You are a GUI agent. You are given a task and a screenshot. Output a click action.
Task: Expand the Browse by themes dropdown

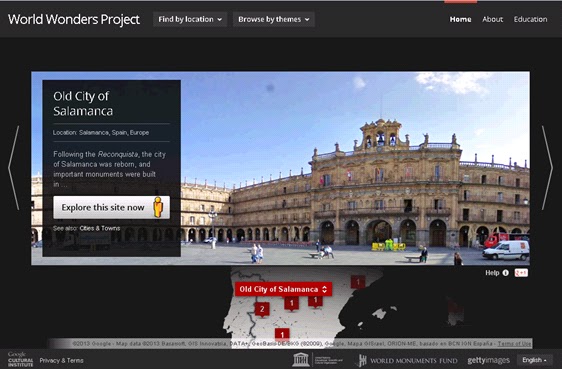coord(274,19)
